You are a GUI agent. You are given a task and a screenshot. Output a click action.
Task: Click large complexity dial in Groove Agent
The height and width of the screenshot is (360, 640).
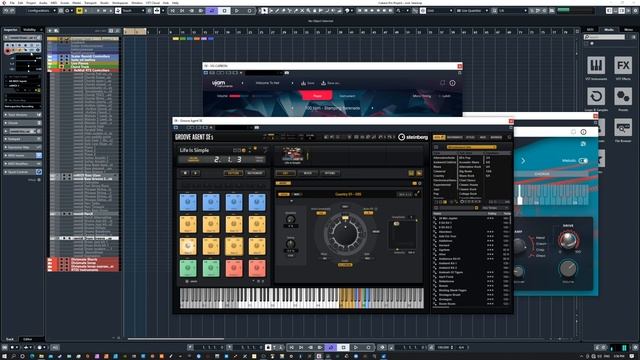[345, 234]
